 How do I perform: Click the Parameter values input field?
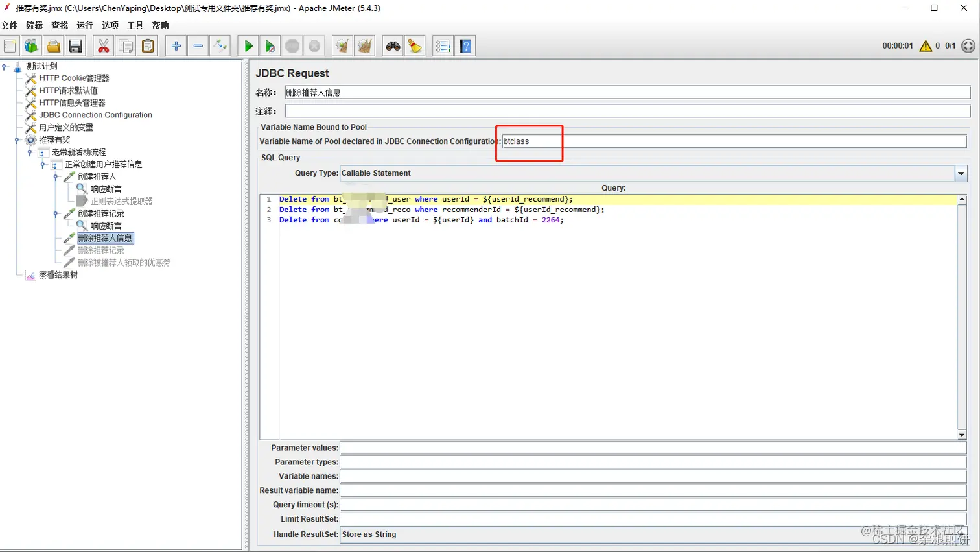tap(653, 448)
